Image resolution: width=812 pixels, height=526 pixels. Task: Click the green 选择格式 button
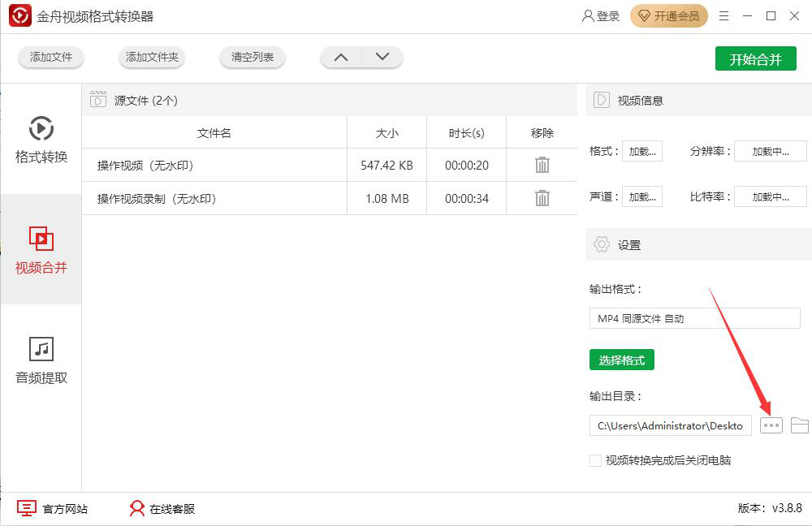point(621,360)
